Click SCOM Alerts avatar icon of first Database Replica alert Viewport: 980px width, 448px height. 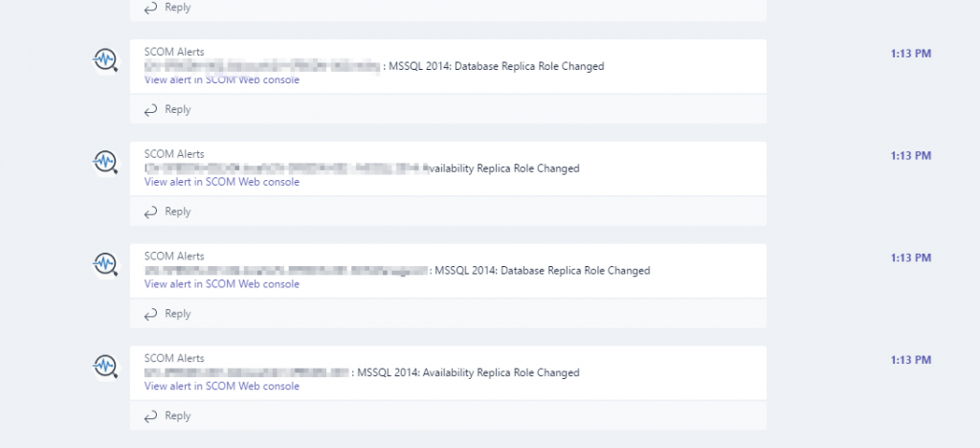(105, 60)
